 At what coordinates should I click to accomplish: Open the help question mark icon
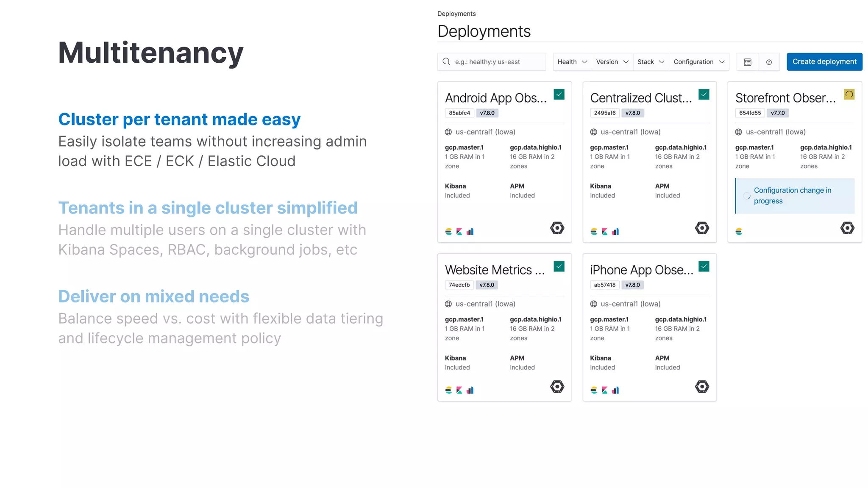point(769,62)
